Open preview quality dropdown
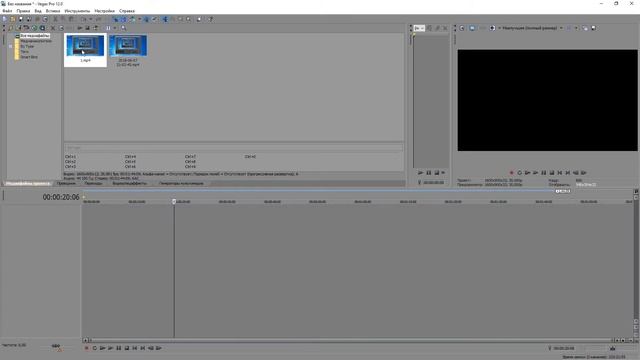 [533, 28]
